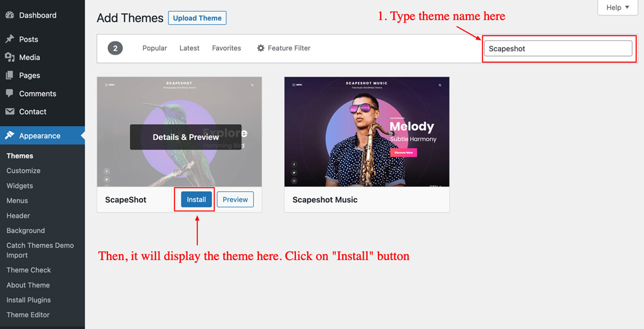Switch to the Latest themes tab
This screenshot has width=644, height=329.
[189, 48]
